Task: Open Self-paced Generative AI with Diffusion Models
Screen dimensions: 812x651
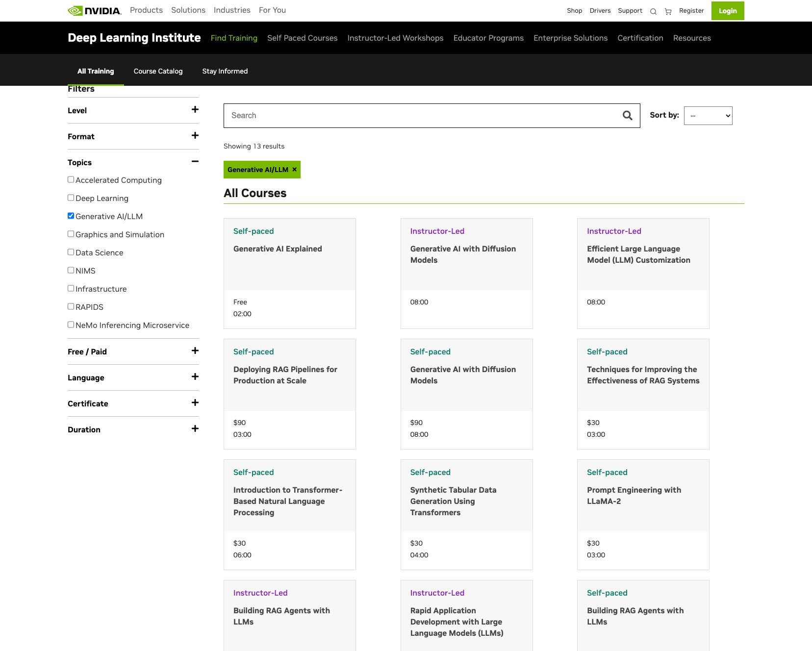Action: (x=467, y=394)
